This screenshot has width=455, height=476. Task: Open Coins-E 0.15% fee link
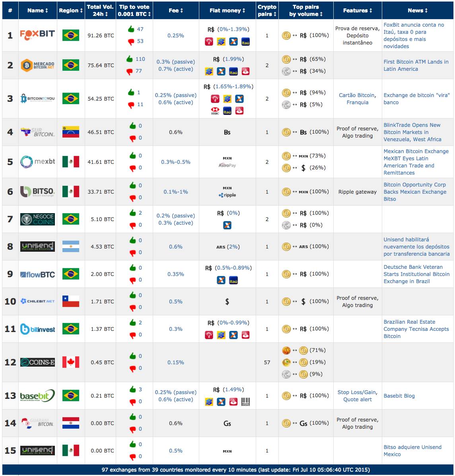pyautogui.click(x=176, y=362)
